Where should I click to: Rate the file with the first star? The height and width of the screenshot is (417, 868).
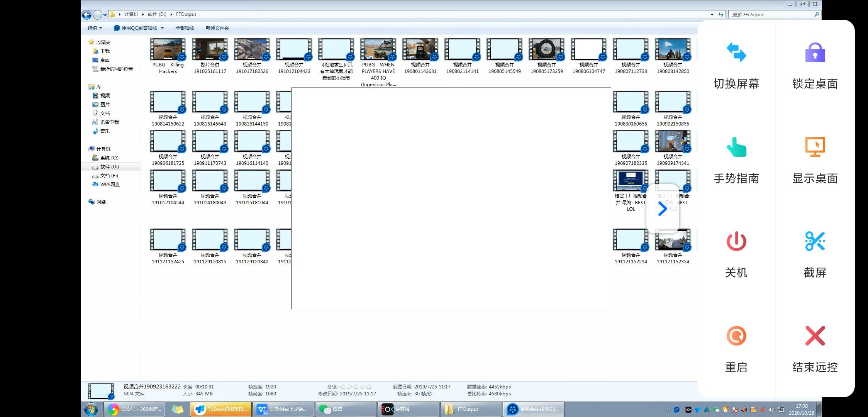342,386
